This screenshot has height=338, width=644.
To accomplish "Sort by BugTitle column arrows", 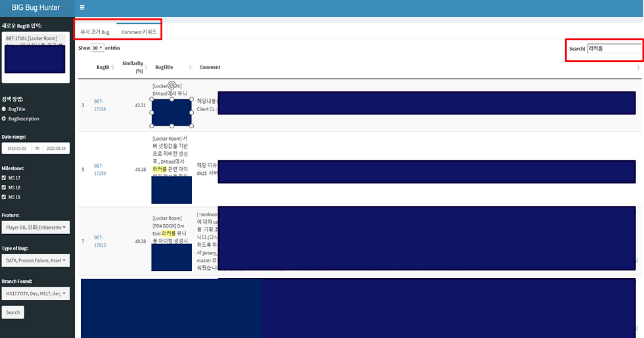I will click(190, 67).
